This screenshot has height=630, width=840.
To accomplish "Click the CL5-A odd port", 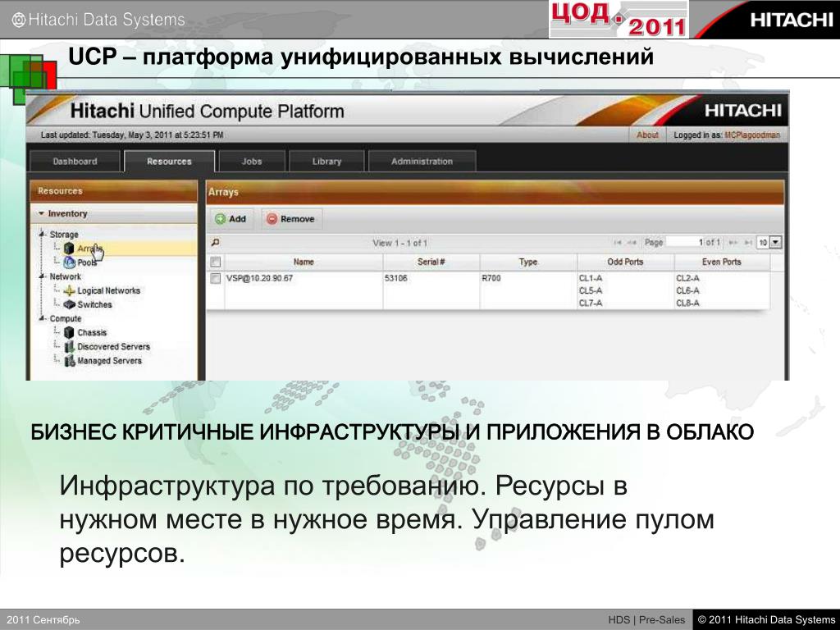I will click(591, 290).
